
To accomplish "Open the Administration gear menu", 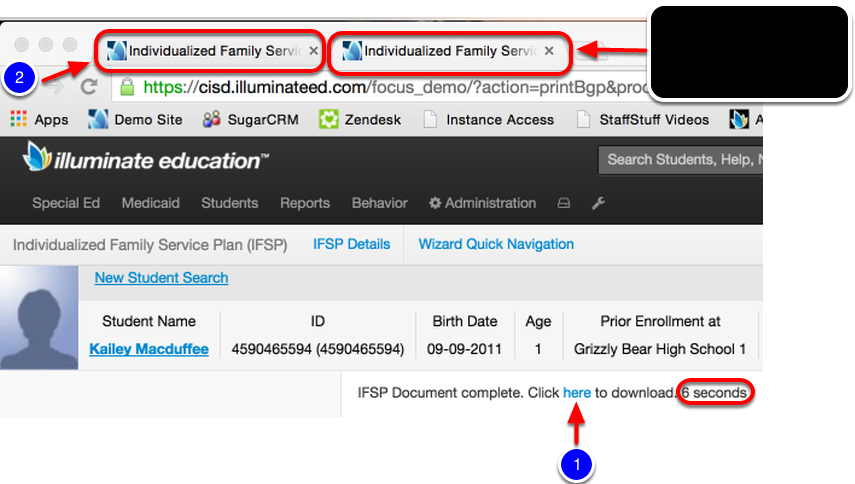I will coord(483,203).
